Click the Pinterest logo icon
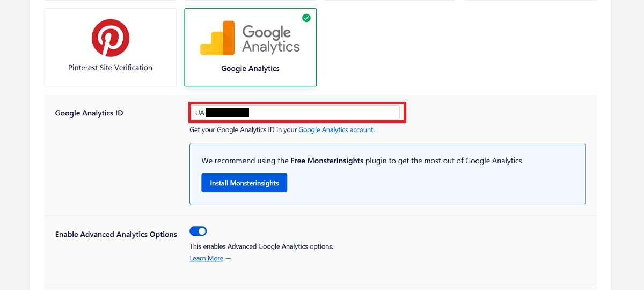The width and height of the screenshot is (644, 290). coord(110,38)
